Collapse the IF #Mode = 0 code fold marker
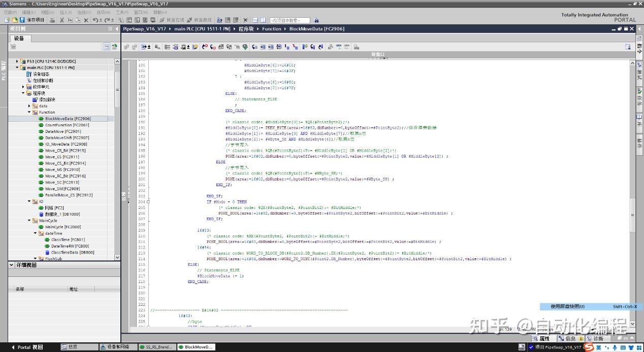The width and height of the screenshot is (644, 352). pyautogui.click(x=148, y=201)
